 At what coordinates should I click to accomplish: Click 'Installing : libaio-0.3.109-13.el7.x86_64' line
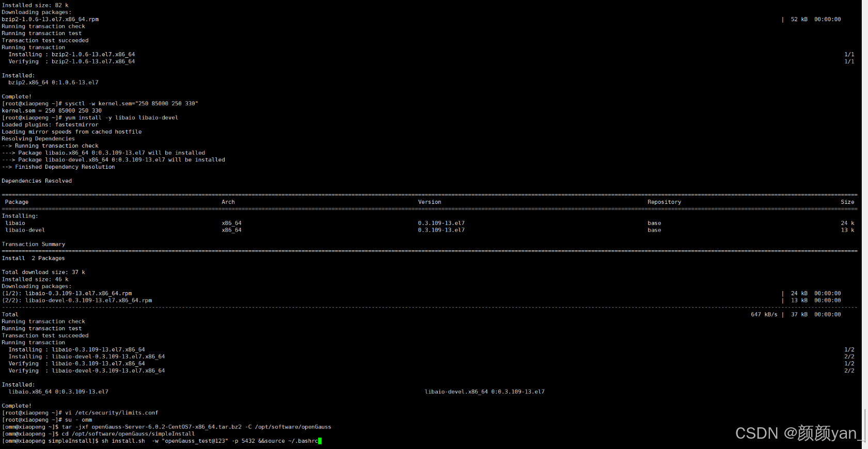(x=77, y=350)
